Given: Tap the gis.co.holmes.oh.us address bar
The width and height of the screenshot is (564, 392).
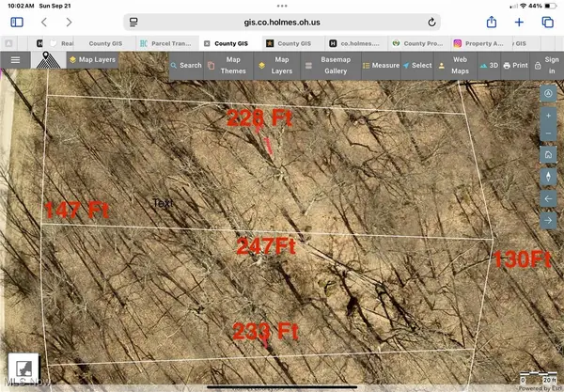Looking at the screenshot, I should pyautogui.click(x=282, y=22).
